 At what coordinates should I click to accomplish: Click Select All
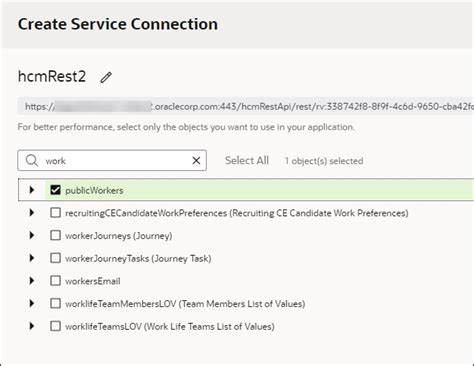[247, 161]
